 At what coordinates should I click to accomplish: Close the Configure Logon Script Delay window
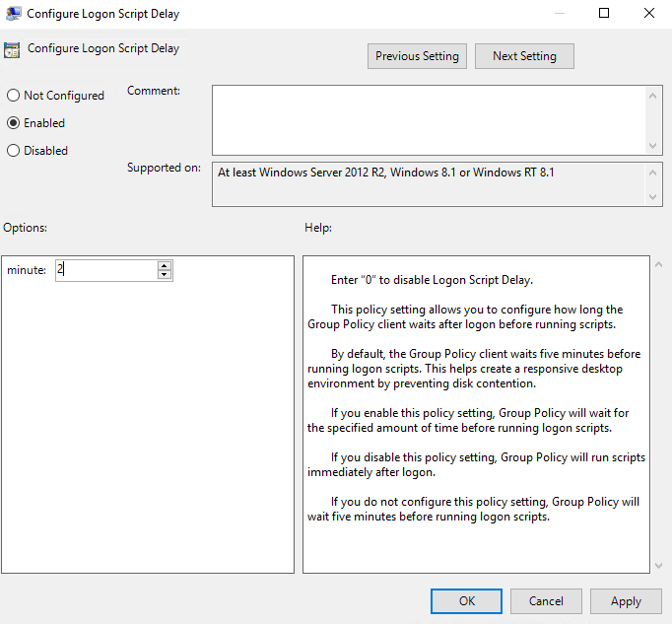point(649,13)
